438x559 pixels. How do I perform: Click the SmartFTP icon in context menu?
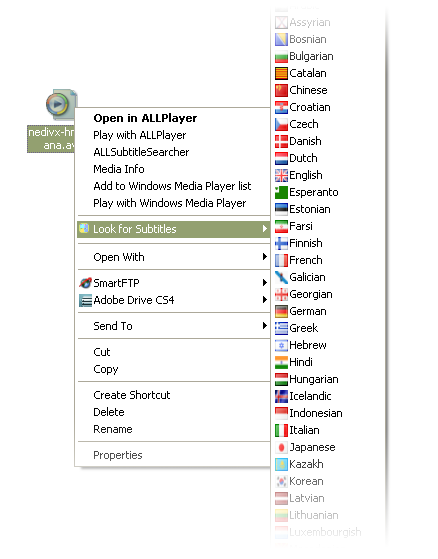point(85,283)
